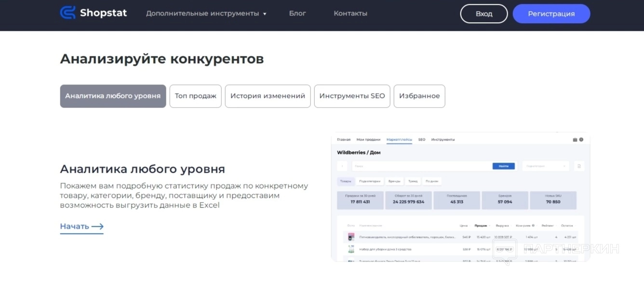The image size is (644, 291).
Task: Click the blue Регистрация button
Action: coord(551,14)
